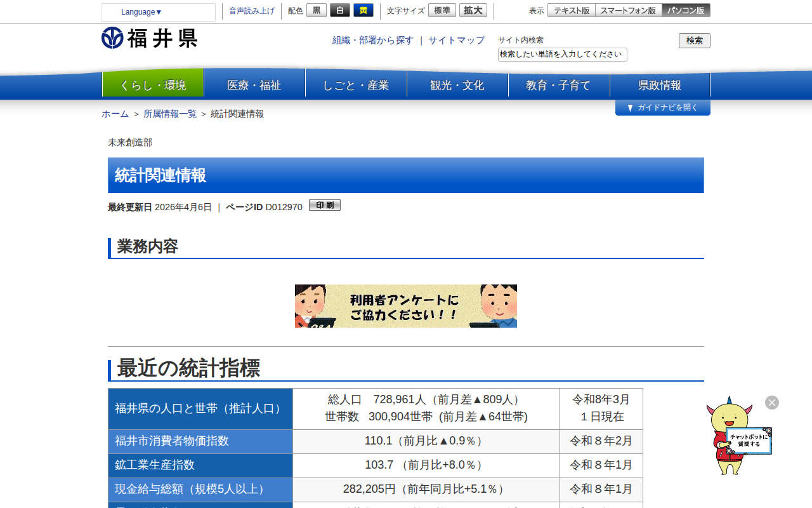
Task: Click the site search input field
Action: point(562,55)
